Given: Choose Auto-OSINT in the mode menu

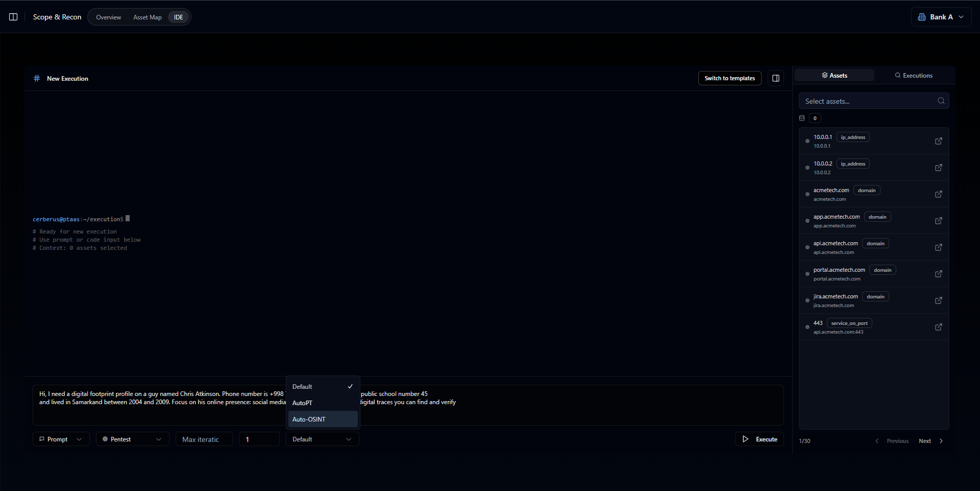Looking at the screenshot, I should tap(323, 419).
